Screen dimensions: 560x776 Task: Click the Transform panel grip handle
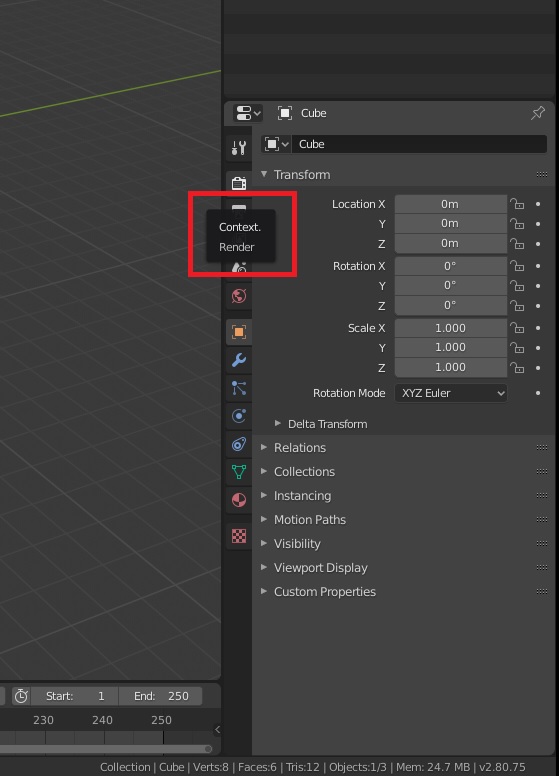[x=542, y=174]
